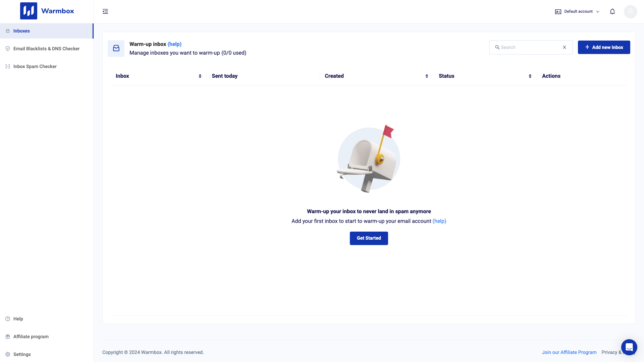The width and height of the screenshot is (644, 362).
Task: Sort table by Status column
Action: coord(530,76)
